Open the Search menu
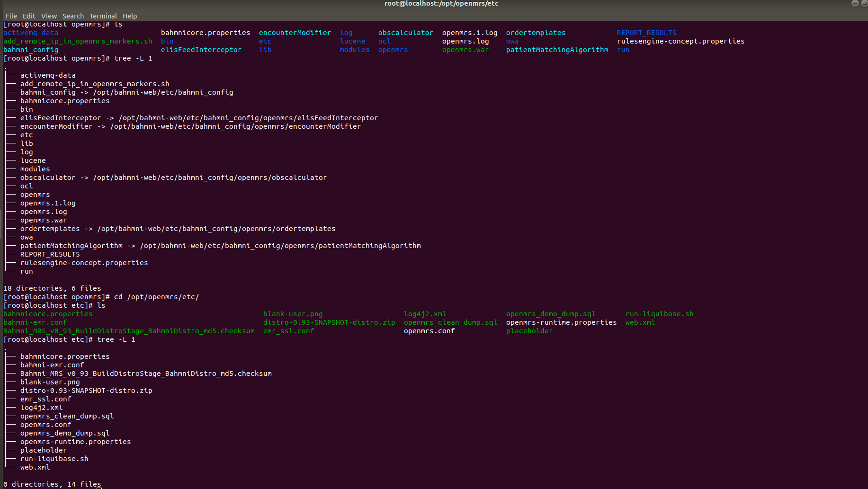Screen dimensions: 868x489 [x=73, y=16]
